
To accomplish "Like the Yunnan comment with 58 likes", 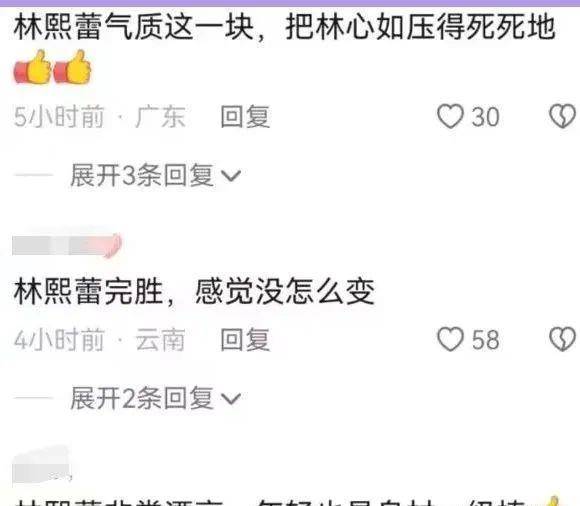I will [450, 339].
